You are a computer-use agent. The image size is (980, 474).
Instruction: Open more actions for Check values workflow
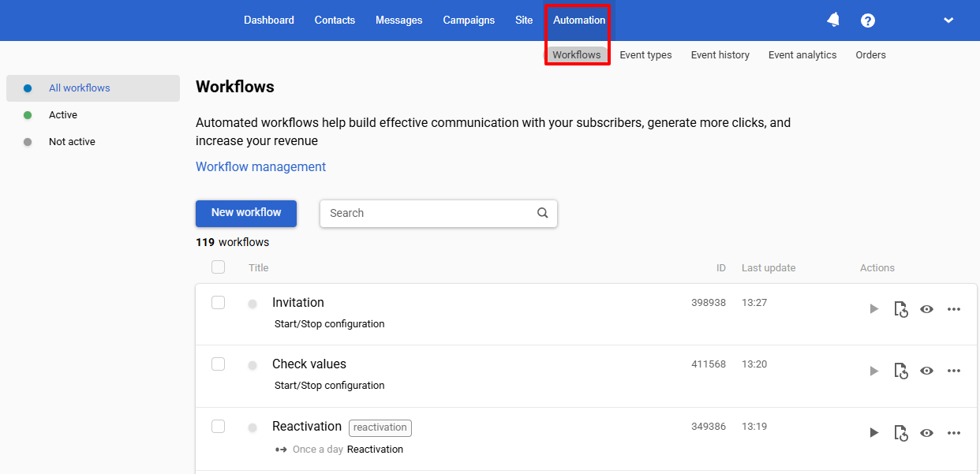(954, 370)
